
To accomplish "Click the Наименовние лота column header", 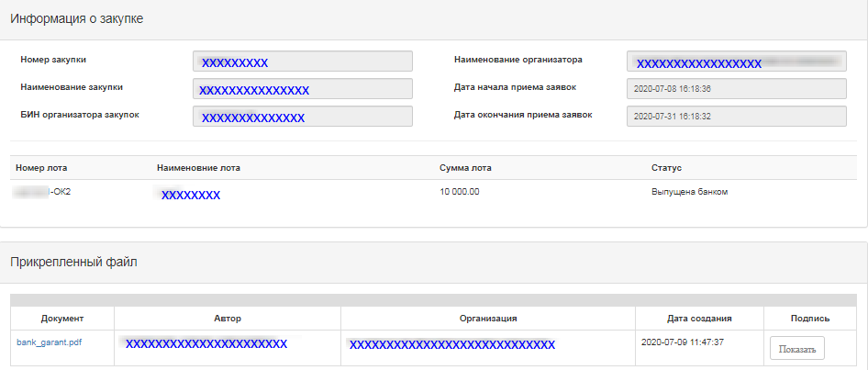I will 198,168.
